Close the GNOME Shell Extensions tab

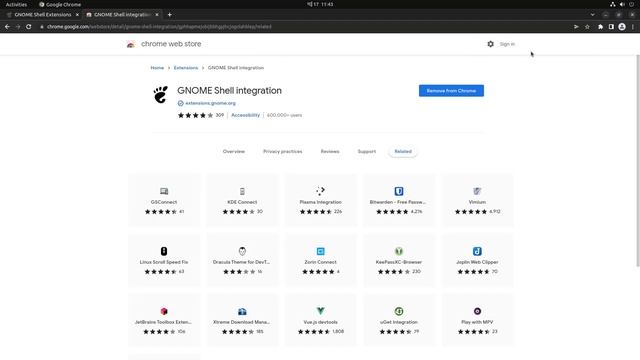[77, 15]
